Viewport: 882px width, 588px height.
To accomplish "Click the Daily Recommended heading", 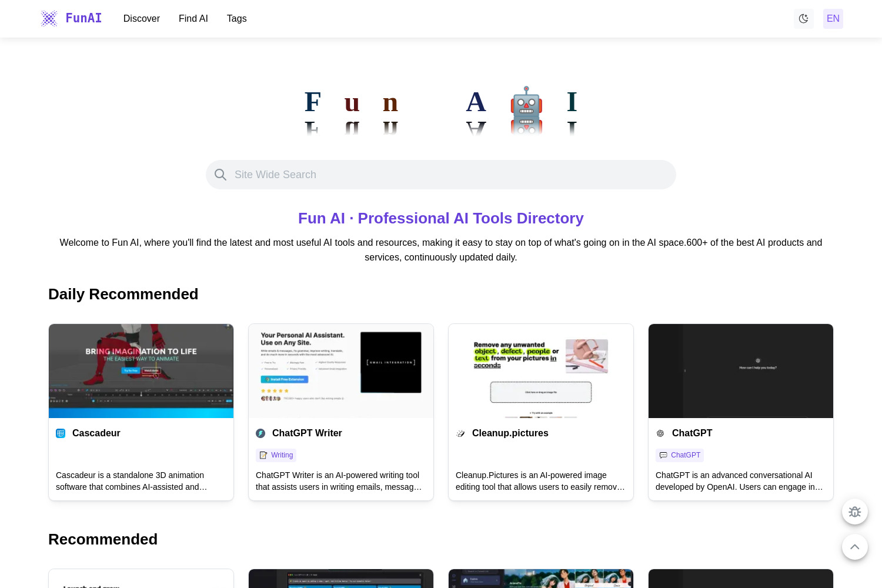I will [x=123, y=294].
